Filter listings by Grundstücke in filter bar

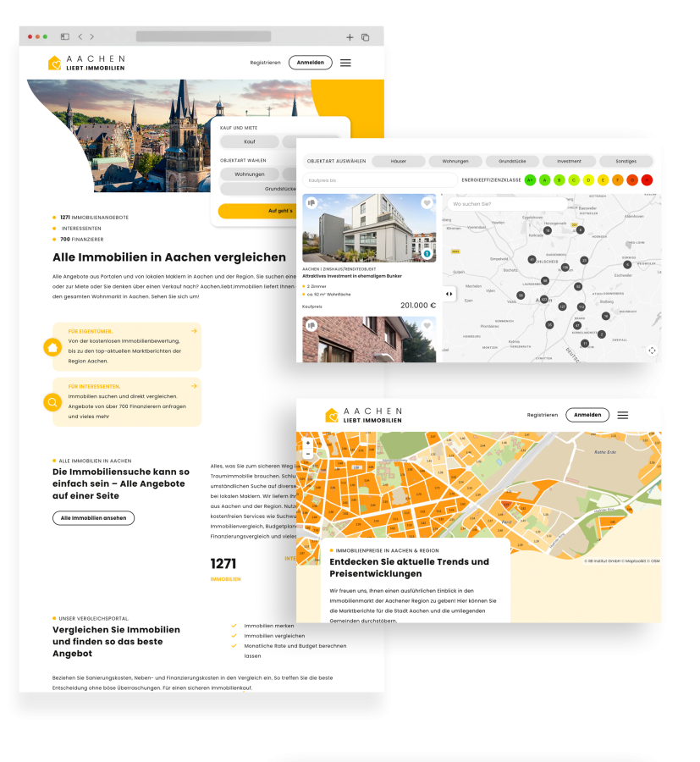point(512,161)
